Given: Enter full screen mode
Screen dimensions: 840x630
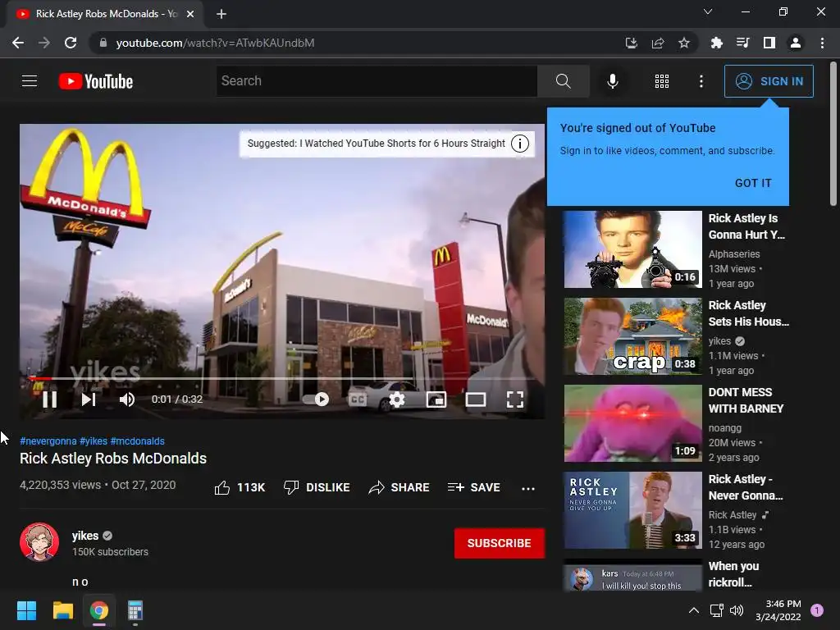Looking at the screenshot, I should coord(515,399).
